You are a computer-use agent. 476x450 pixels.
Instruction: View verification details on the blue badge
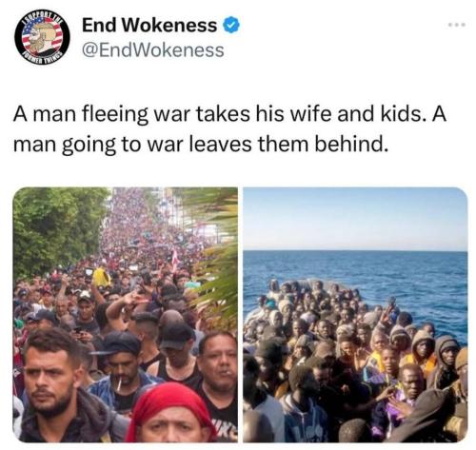coord(231,26)
